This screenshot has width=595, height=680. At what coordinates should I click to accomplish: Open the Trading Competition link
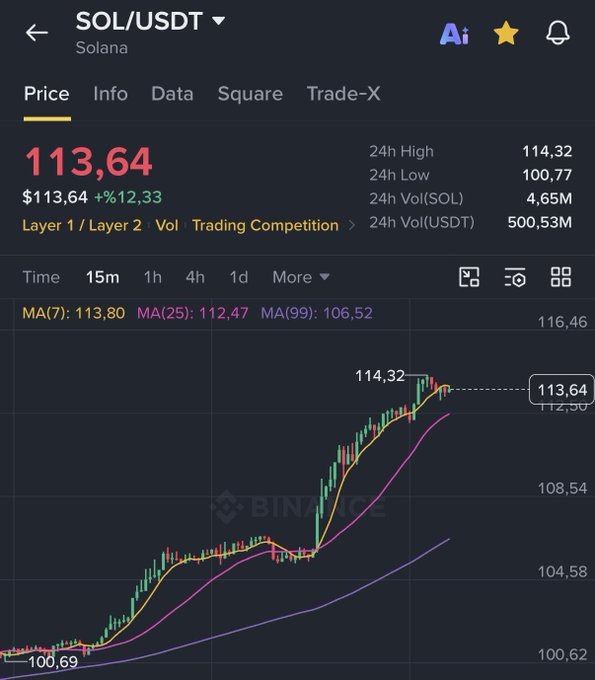point(265,225)
